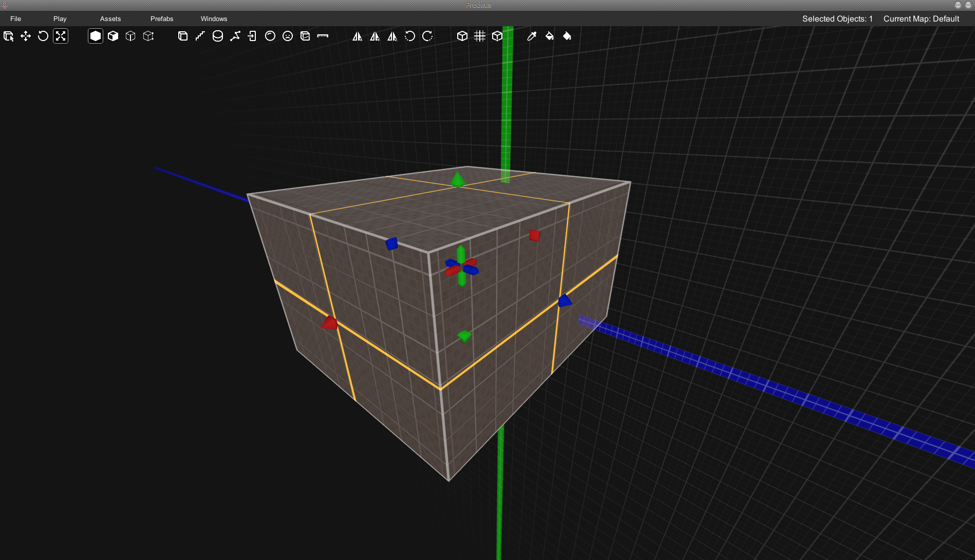Image resolution: width=975 pixels, height=560 pixels.
Task: Select the sad face entity tool
Action: (288, 36)
